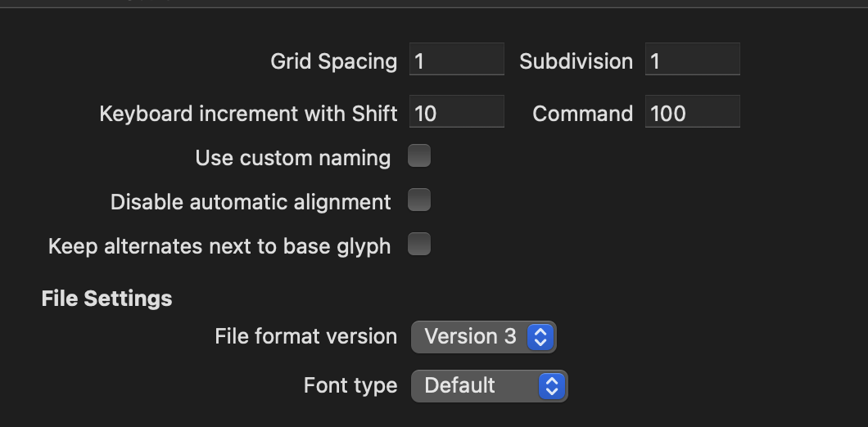Expand the Font type dropdown
Image resolution: width=868 pixels, height=427 pixels.
(x=488, y=385)
